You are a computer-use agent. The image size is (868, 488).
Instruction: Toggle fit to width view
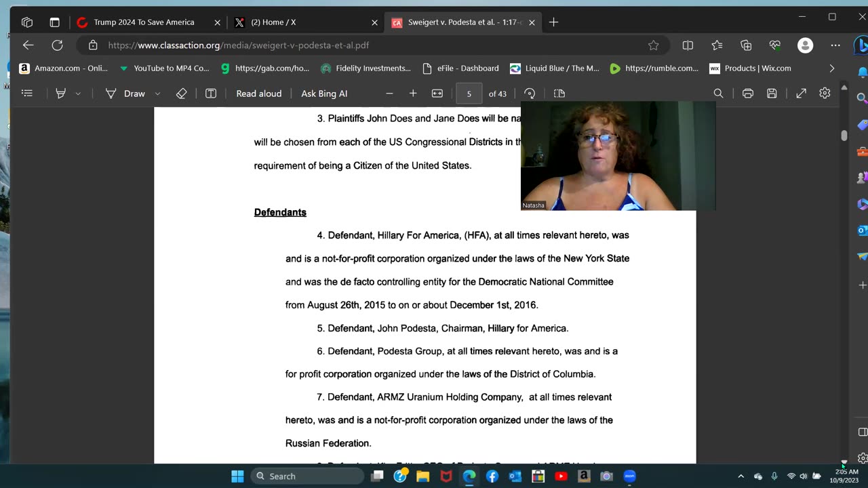tap(437, 94)
